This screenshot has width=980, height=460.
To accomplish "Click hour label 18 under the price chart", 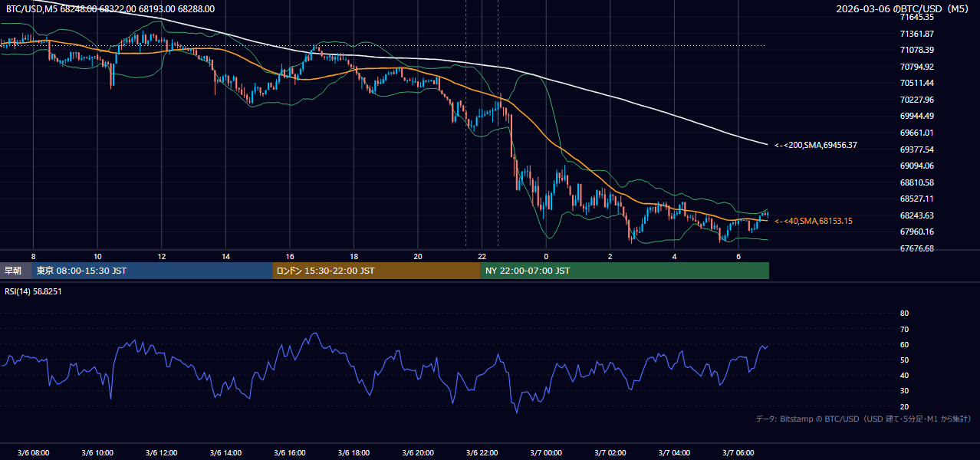I will click(x=354, y=255).
